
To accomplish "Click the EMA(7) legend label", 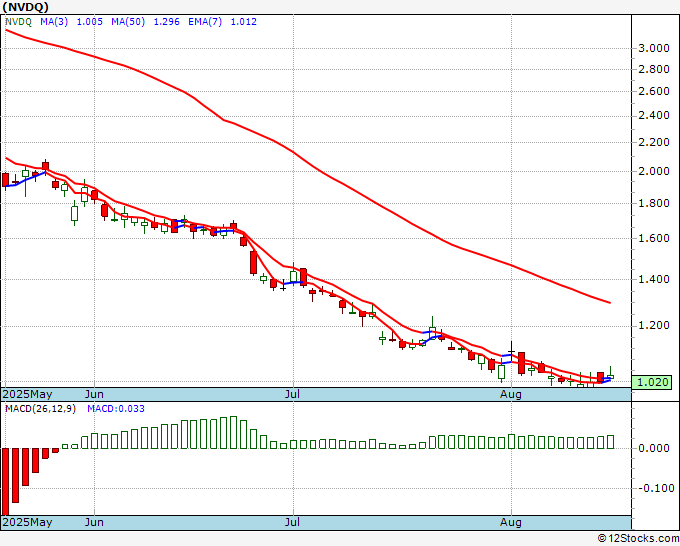I will [205, 22].
